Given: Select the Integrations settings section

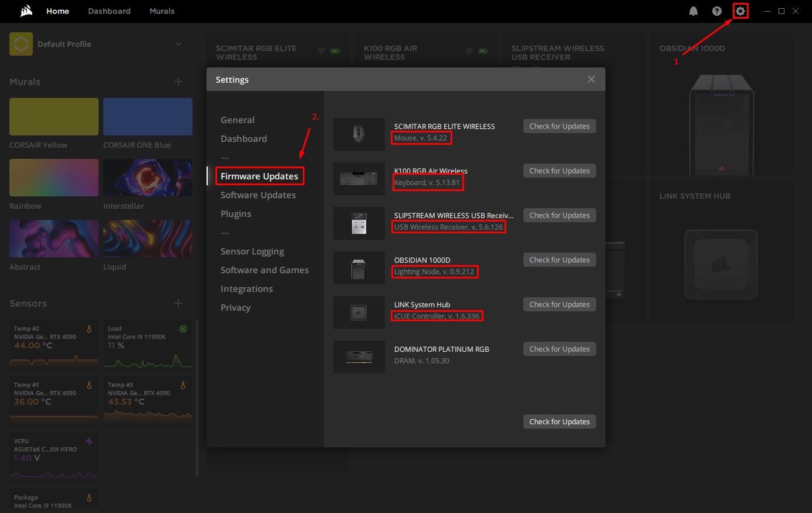Looking at the screenshot, I should pyautogui.click(x=246, y=288).
